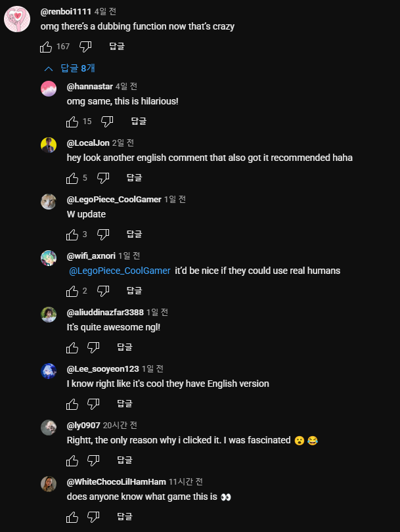This screenshot has height=532, width=400.
Task: Open @LocalJon's channel from username
Action: pos(88,143)
